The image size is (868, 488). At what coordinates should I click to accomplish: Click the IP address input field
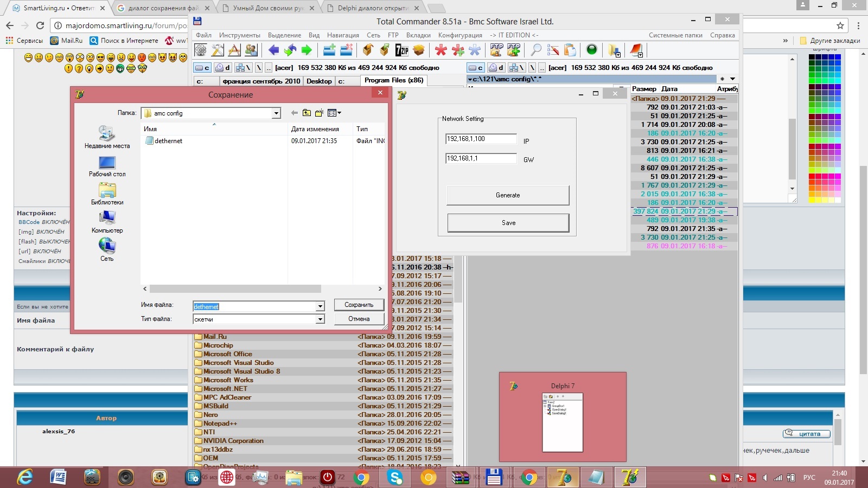click(481, 139)
